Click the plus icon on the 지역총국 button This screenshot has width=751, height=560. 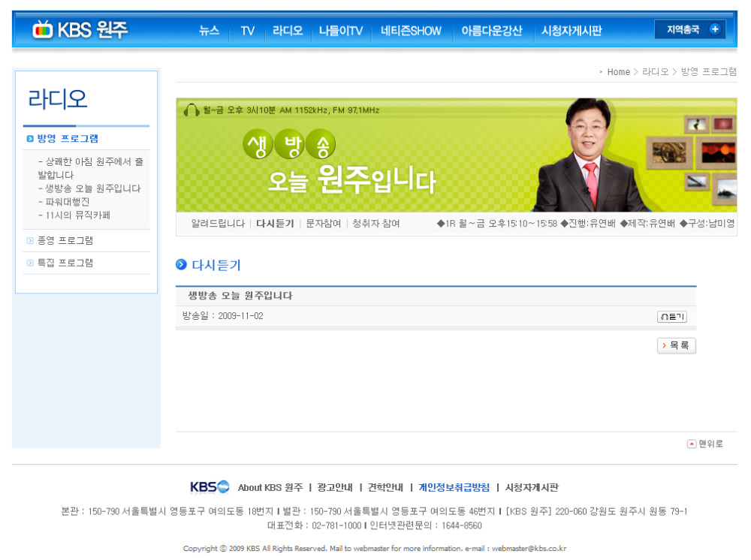(x=715, y=29)
